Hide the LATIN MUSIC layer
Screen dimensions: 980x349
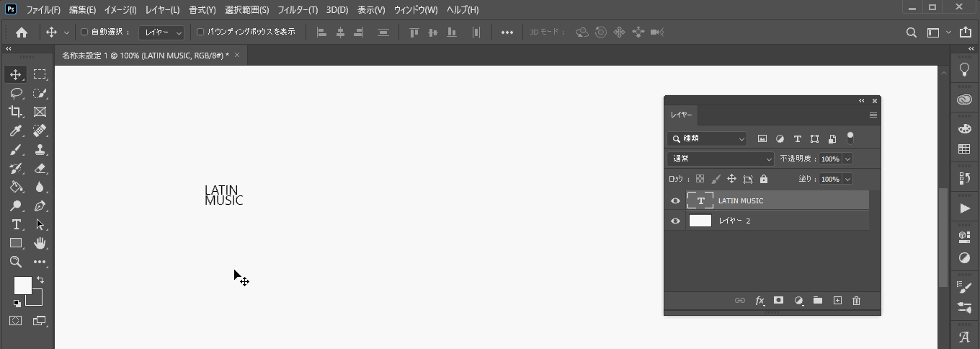[675, 201]
